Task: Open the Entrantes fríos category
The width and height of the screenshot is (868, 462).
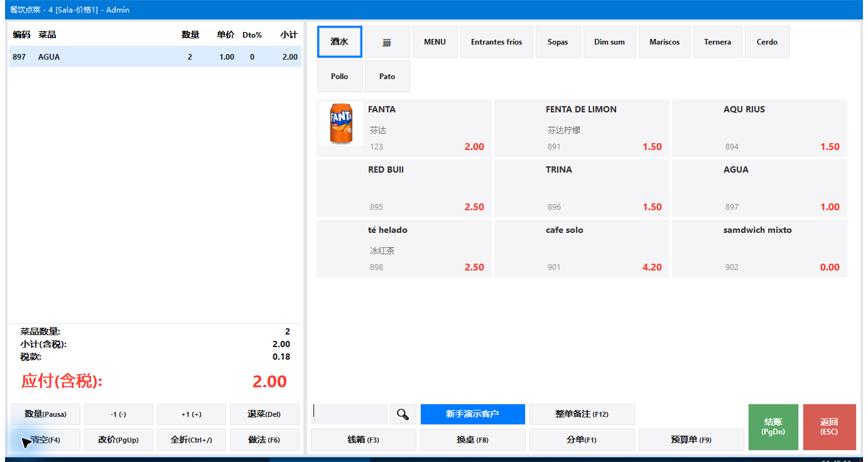Action: [x=497, y=42]
